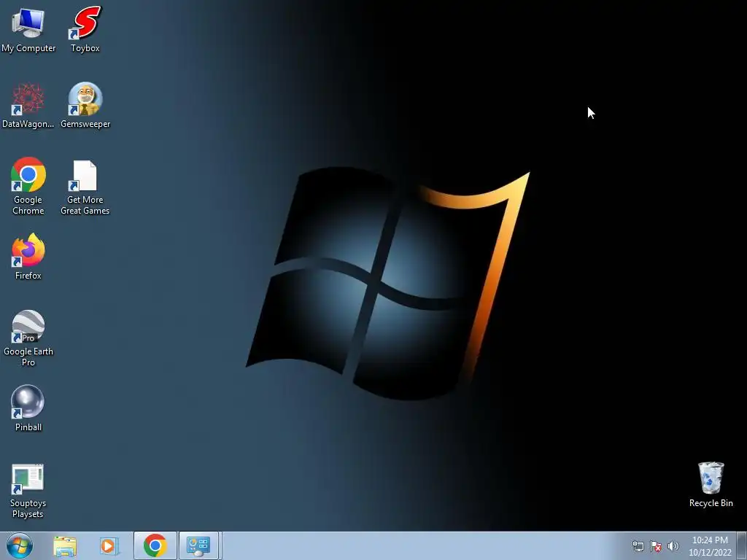The width and height of the screenshot is (747, 560).
Task: Open the Control Panel taskbar button
Action: pos(198,545)
